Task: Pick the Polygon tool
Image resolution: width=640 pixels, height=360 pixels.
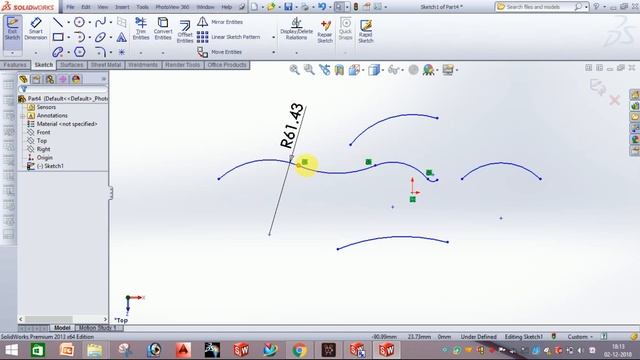Action: tap(79, 52)
